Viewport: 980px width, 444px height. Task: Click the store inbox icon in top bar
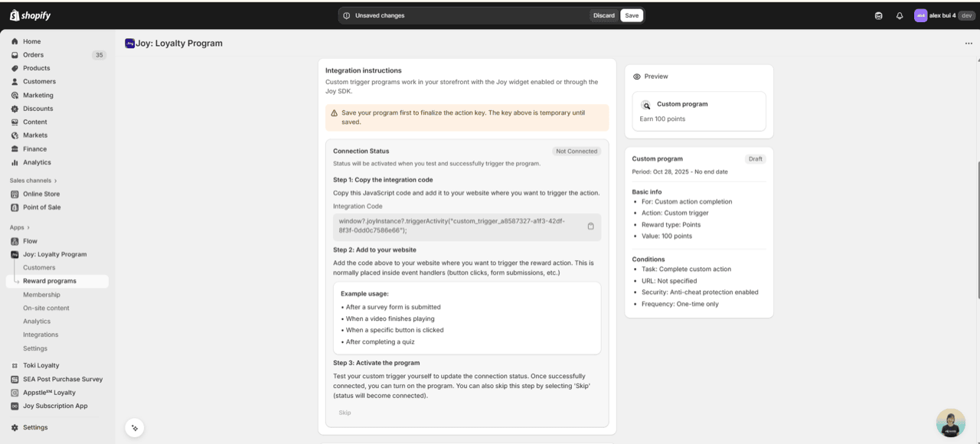[878, 15]
